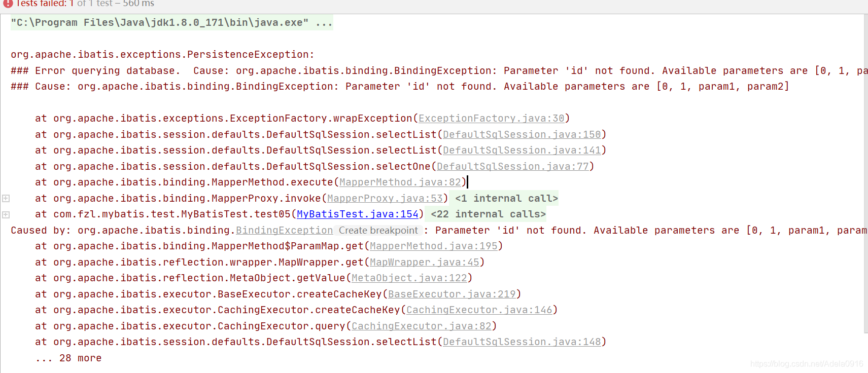
Task: Open the MapWrapper.java:45 link
Action: [424, 262]
